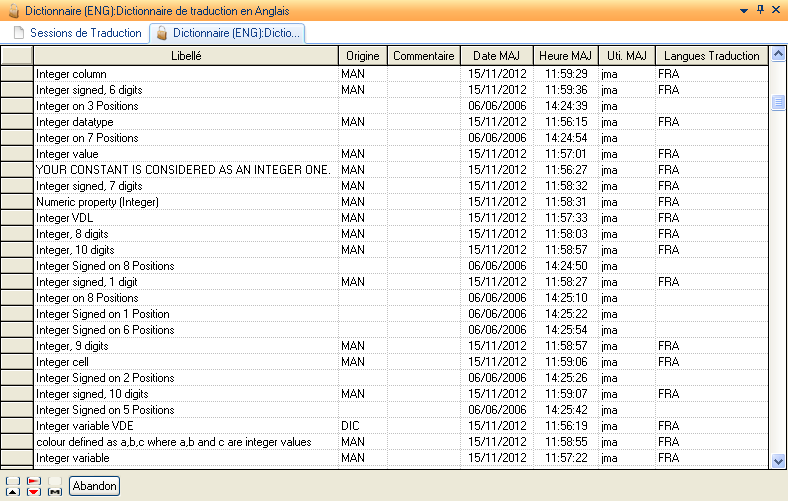Sort by the Libellé column header
Image resolution: width=788 pixels, height=501 pixels.
(x=186, y=56)
